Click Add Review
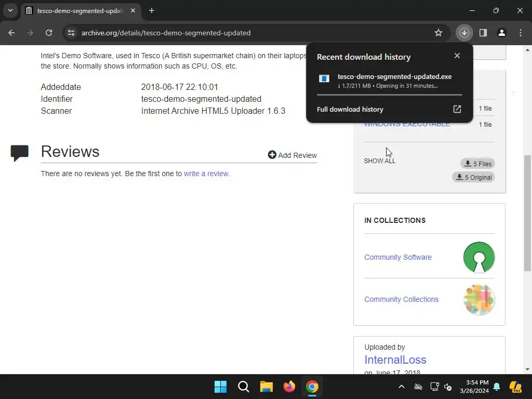The width and height of the screenshot is (532, 399). click(292, 155)
